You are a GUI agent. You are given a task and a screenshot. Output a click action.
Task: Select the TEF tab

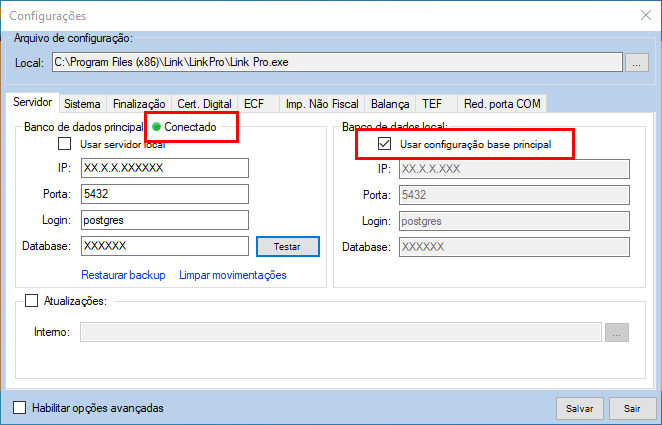tap(432, 103)
